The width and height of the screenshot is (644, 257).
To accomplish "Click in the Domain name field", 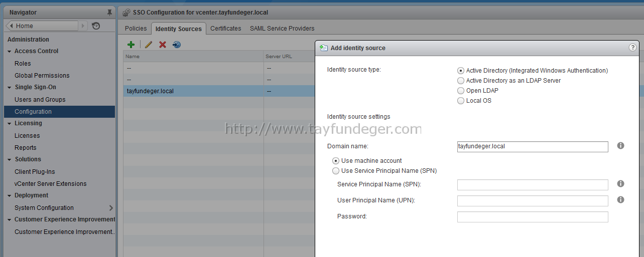I will (533, 146).
